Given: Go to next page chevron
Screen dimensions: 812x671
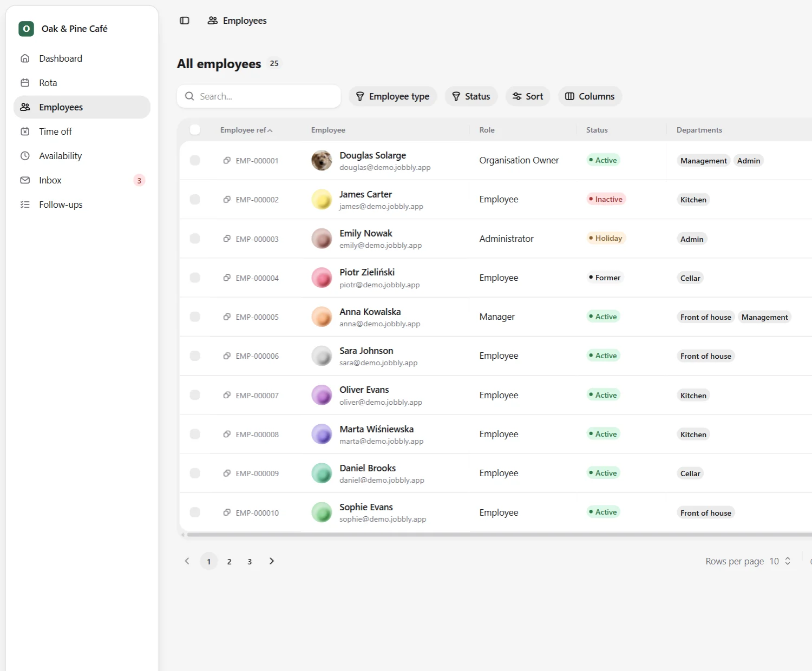Looking at the screenshot, I should click(272, 561).
